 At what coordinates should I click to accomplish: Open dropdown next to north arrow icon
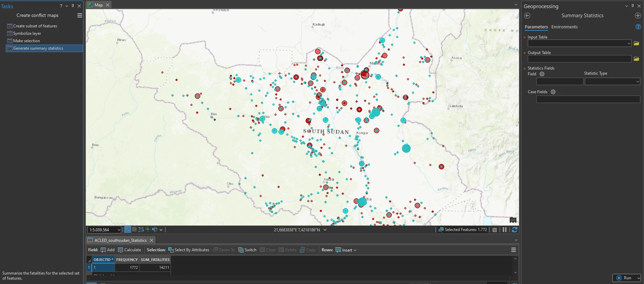click(x=161, y=230)
